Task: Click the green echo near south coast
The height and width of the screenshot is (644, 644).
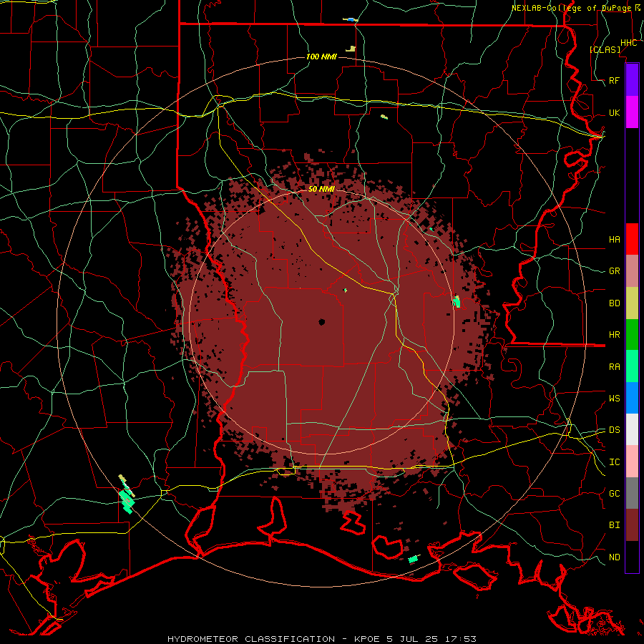Action: (x=413, y=559)
